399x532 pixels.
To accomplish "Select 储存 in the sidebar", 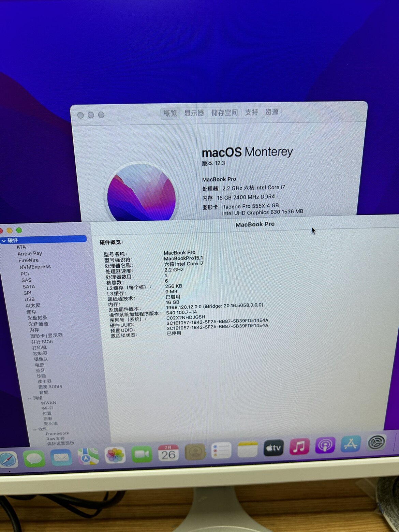I will click(31, 312).
